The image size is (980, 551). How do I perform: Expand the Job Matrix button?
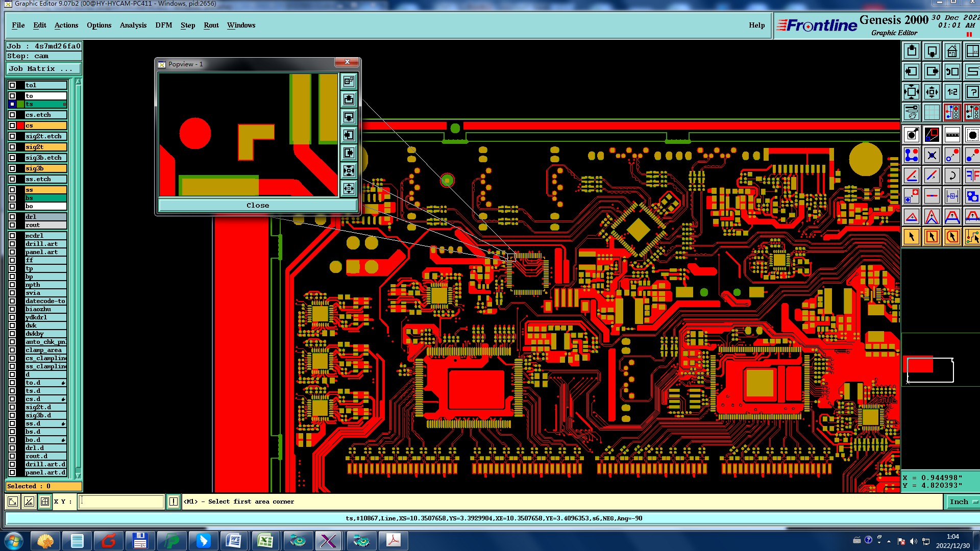(43, 68)
